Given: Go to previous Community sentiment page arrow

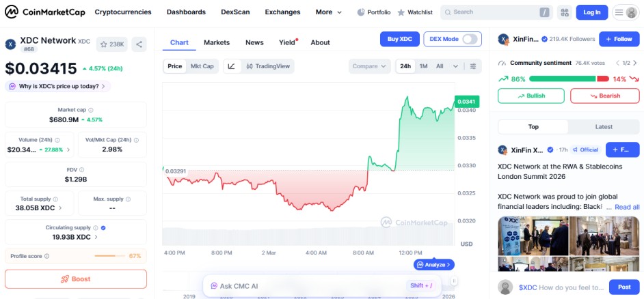Looking at the screenshot, I should tap(617, 63).
